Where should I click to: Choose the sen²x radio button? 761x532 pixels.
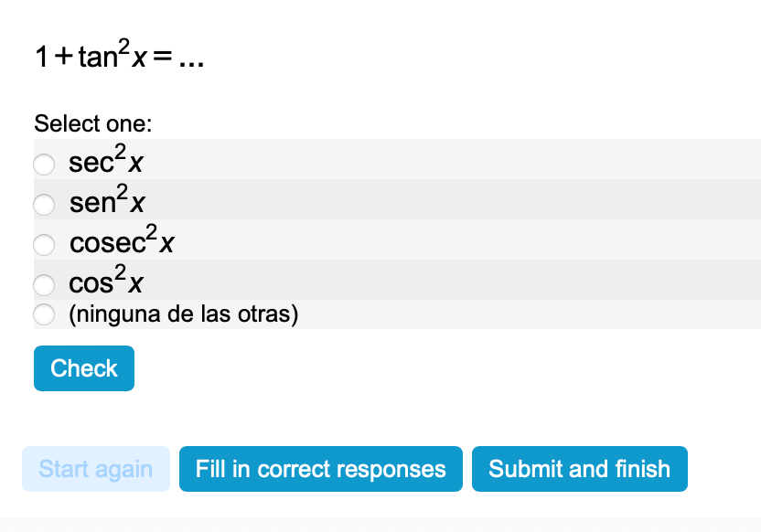[x=44, y=202]
